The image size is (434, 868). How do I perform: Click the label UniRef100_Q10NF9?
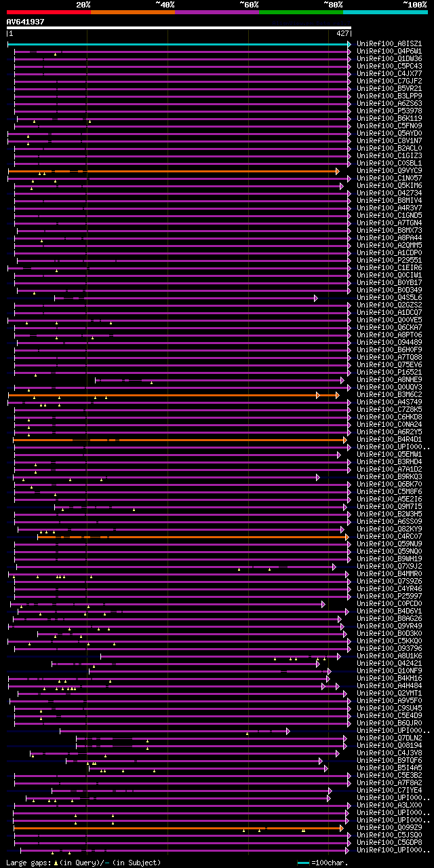389,671
